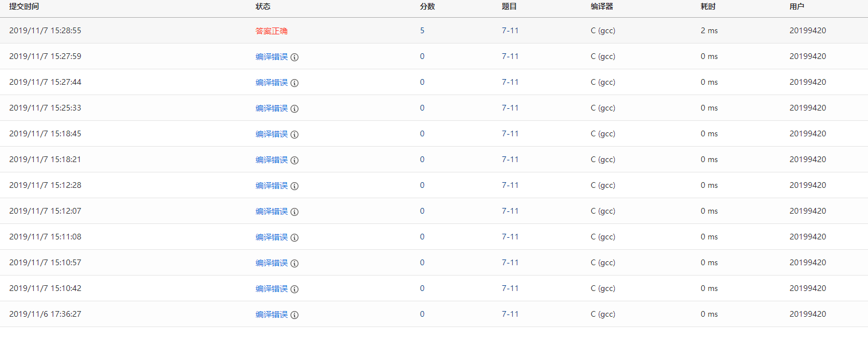Viewport: 868px width, 354px height.
Task: Open error details icon for 15:25:33 row
Action: pyautogui.click(x=294, y=109)
